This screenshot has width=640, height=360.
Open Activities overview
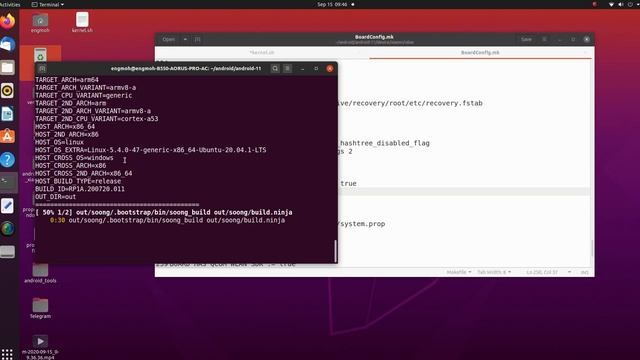10,4
